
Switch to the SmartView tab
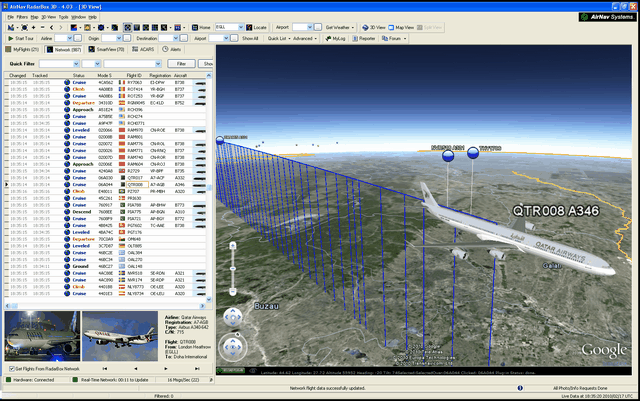pos(107,49)
